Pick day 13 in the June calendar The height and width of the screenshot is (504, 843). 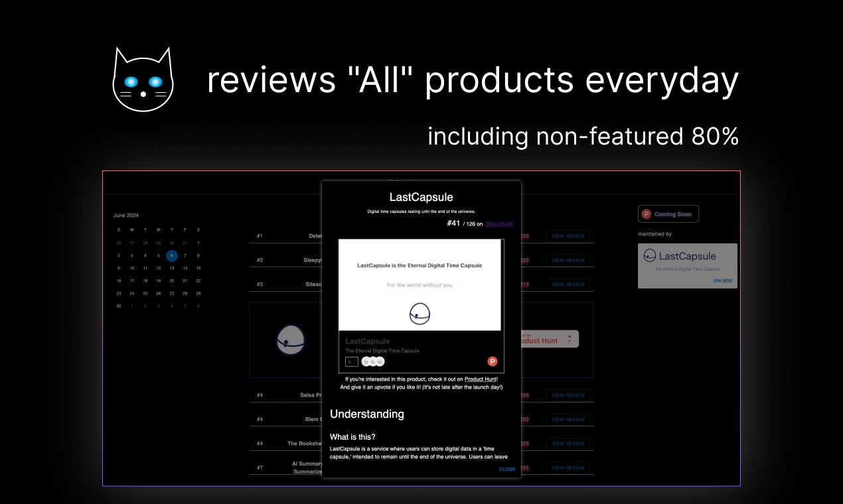coord(172,268)
